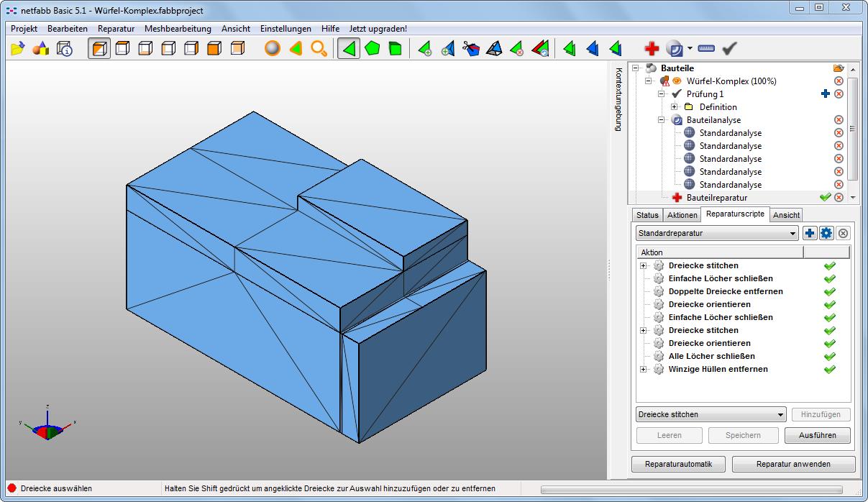This screenshot has width=868, height=502.
Task: Open the Standardreparatur script dropdown
Action: [717, 233]
